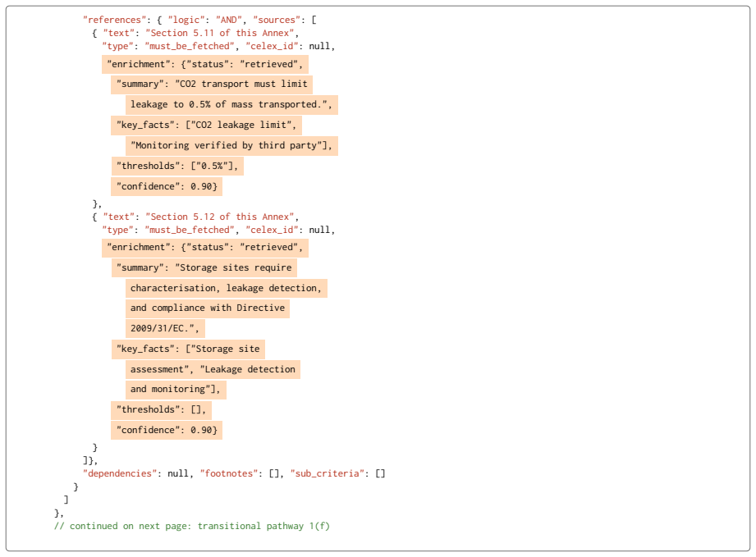Click the "CO2 transport must limit" summary line
This screenshot has width=756, height=557.
click(x=212, y=84)
